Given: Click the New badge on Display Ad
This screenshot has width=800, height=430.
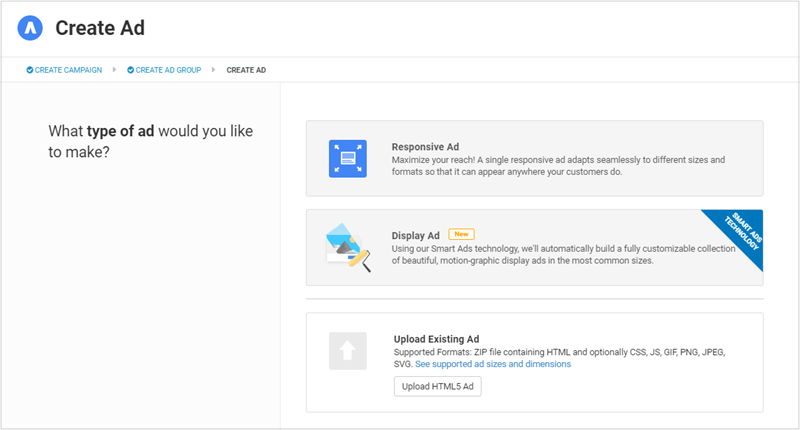Looking at the screenshot, I should pos(461,234).
